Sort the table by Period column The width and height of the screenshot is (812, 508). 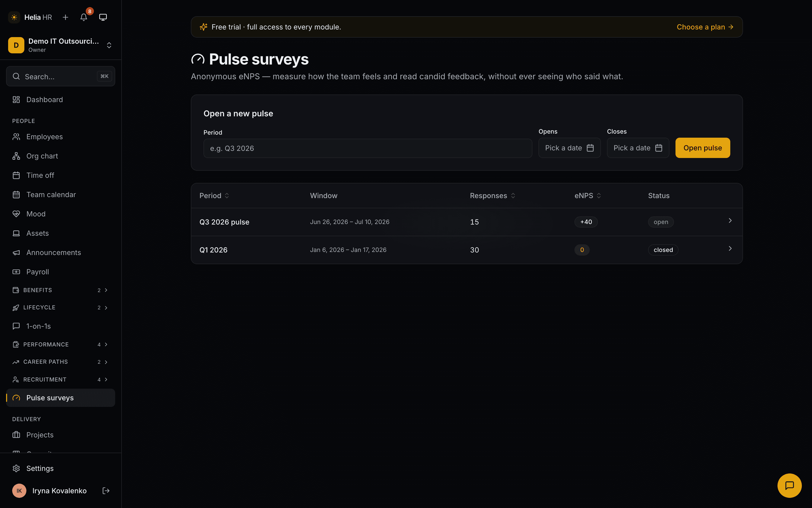pyautogui.click(x=214, y=196)
